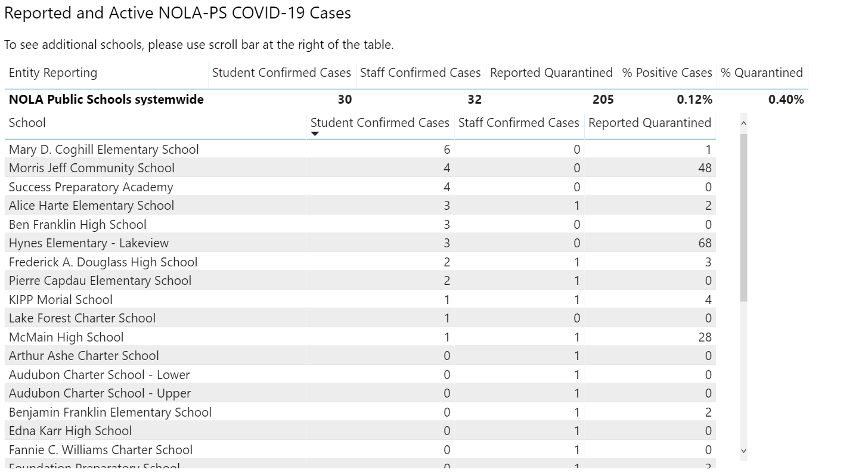Viewport: 868px width, 475px height.
Task: Select the % Positive Cases header
Action: (x=667, y=73)
